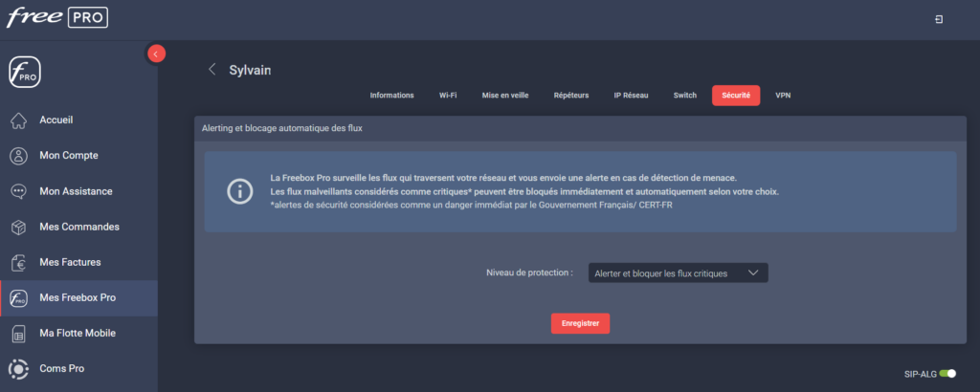Click the Mon Assistance chat bubble icon
The image size is (980, 392).
point(19,191)
